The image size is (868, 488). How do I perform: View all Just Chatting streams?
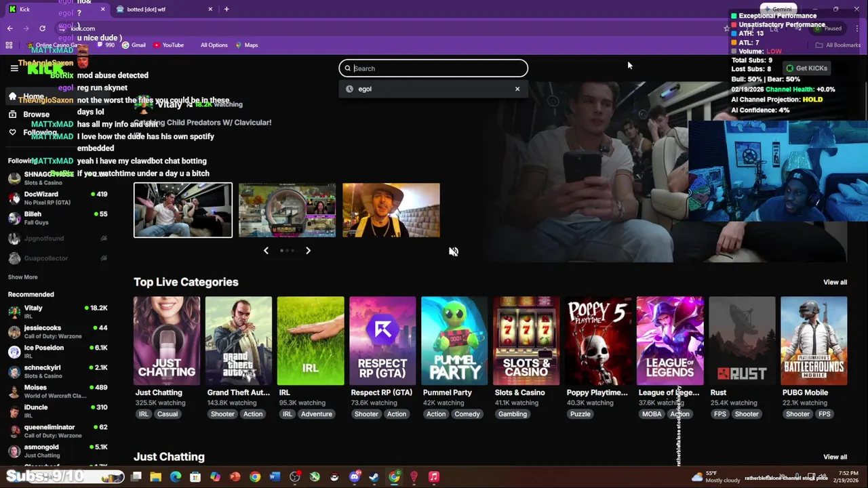[835, 457]
